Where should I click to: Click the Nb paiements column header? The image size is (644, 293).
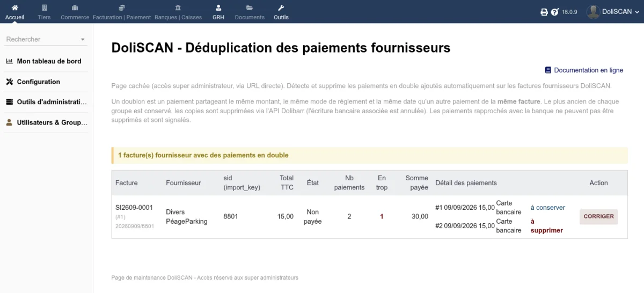pyautogui.click(x=349, y=183)
